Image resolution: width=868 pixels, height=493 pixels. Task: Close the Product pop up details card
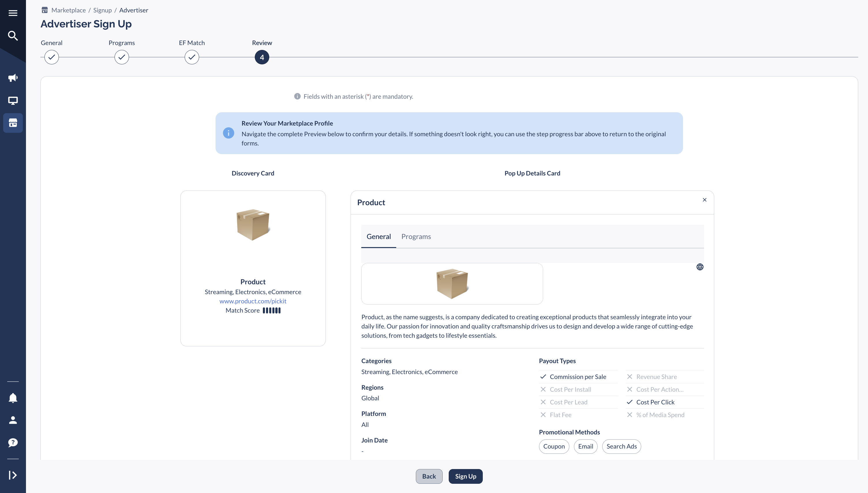[x=705, y=200]
